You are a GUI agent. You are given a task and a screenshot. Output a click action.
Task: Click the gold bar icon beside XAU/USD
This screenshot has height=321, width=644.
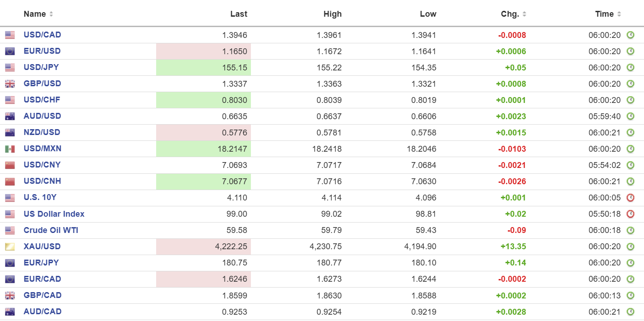pos(10,247)
